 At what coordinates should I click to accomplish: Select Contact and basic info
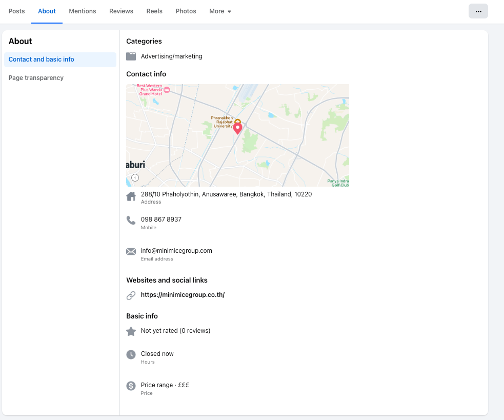tap(42, 59)
